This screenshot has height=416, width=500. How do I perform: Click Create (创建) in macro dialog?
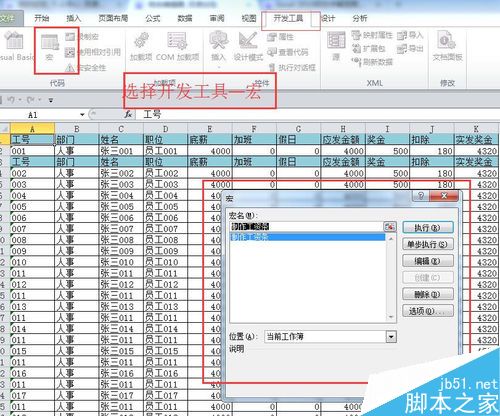click(x=428, y=278)
